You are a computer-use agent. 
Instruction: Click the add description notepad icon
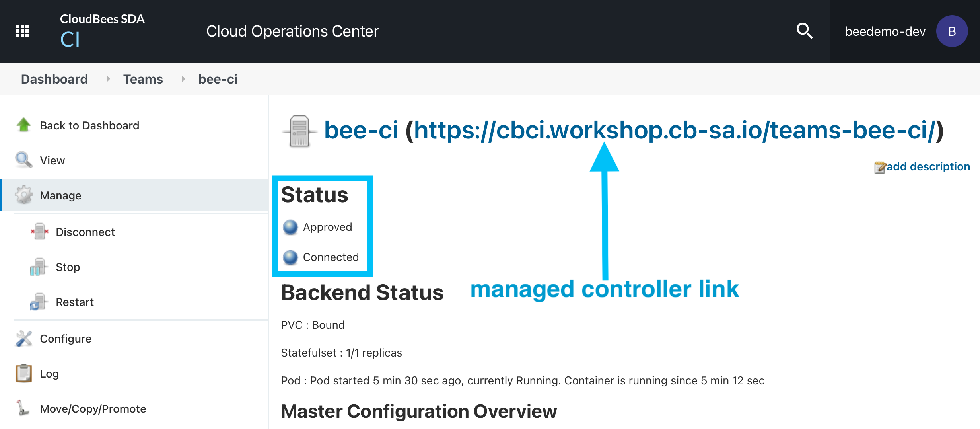coord(880,167)
